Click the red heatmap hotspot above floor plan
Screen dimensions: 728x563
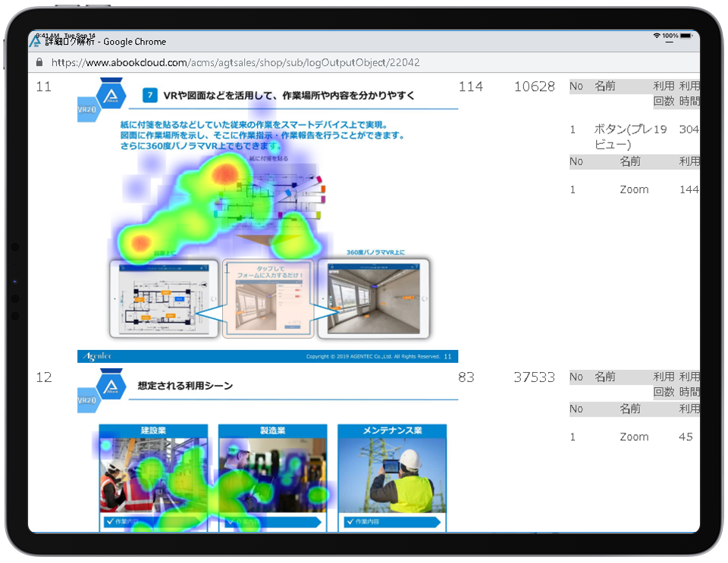pos(226,174)
